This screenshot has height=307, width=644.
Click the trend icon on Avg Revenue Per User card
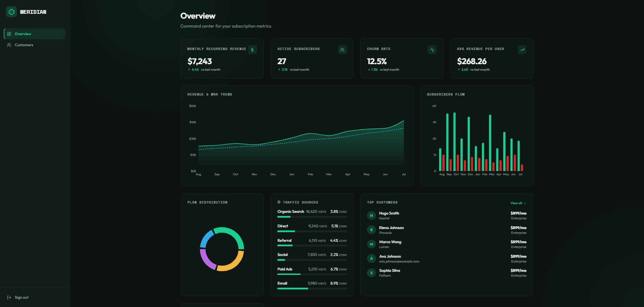click(522, 50)
